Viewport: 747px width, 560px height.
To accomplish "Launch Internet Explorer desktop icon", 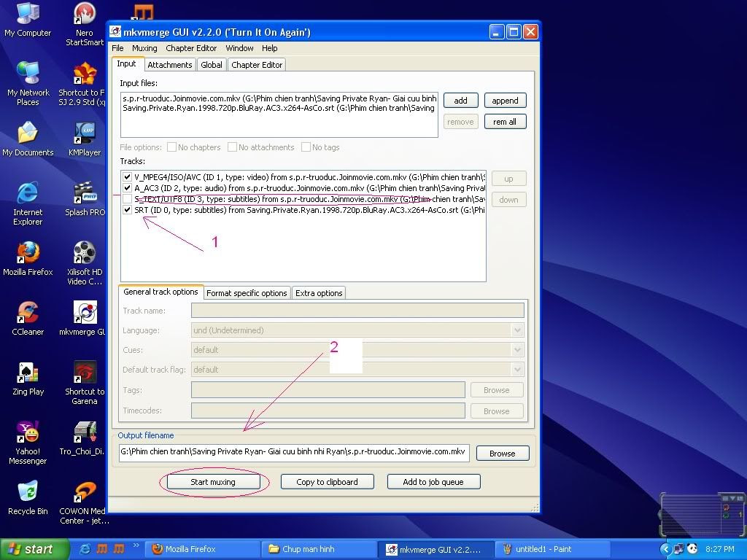I will (x=28, y=203).
